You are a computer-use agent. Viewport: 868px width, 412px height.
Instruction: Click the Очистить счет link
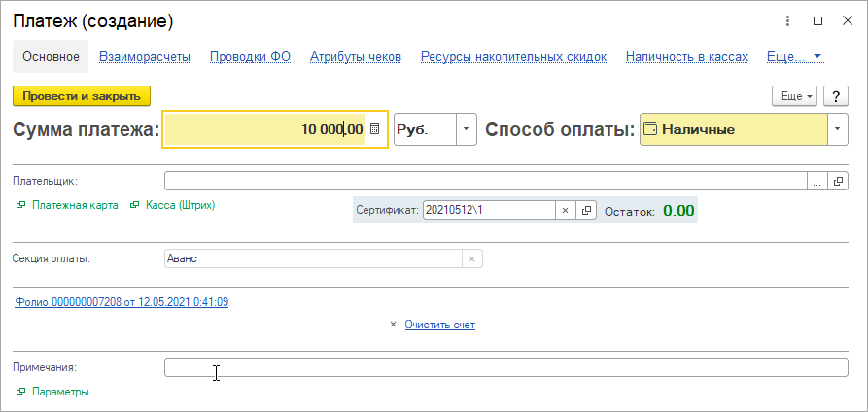[440, 325]
